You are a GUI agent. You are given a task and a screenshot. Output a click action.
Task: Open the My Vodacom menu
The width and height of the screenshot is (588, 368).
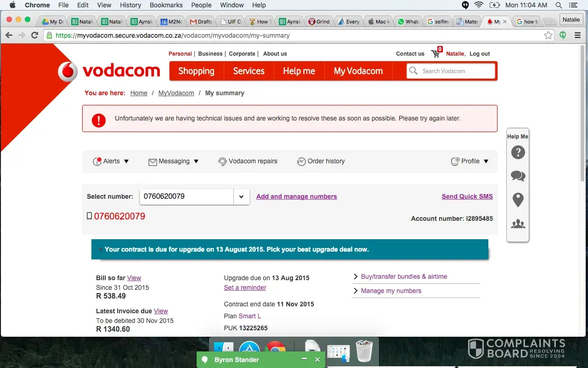click(x=358, y=71)
